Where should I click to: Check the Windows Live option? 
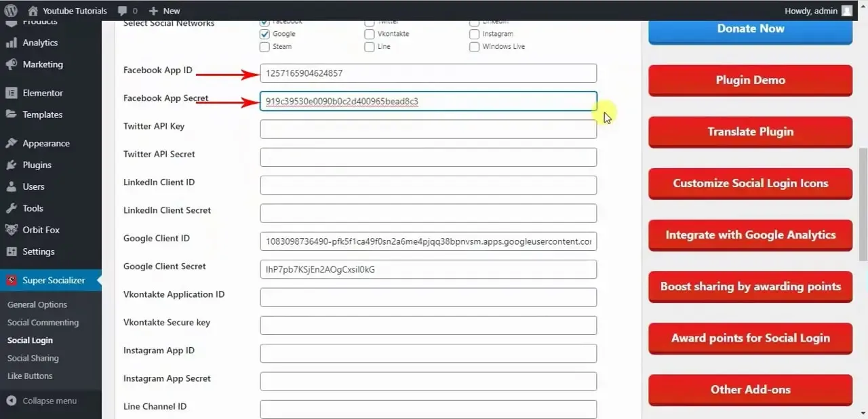click(x=474, y=47)
